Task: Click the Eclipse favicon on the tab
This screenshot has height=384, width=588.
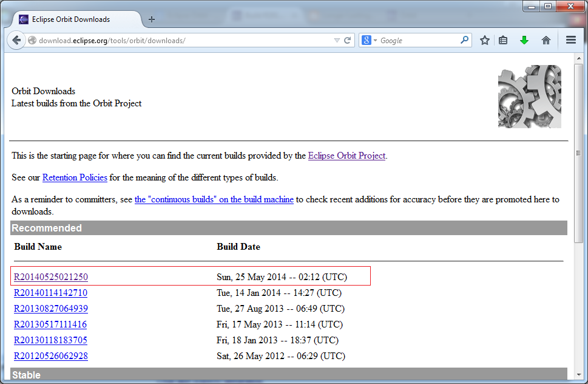Action: (x=24, y=19)
